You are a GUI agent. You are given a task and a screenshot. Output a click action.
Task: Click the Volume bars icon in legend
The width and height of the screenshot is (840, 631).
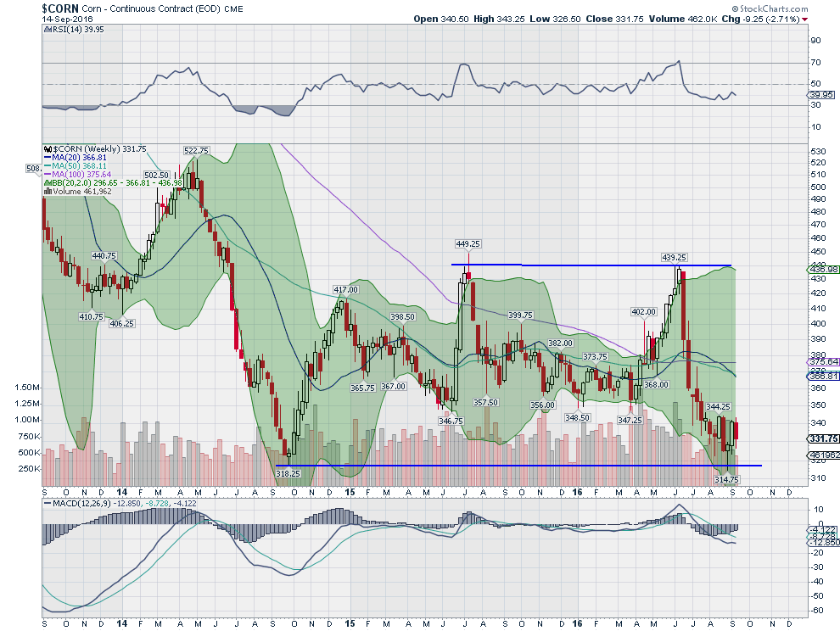click(x=48, y=191)
